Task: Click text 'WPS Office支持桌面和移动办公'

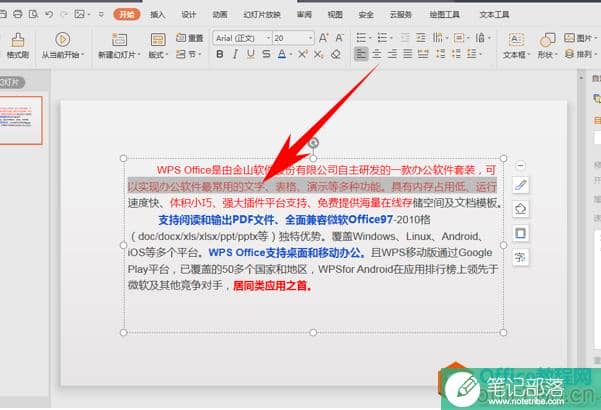Action: pos(285,253)
